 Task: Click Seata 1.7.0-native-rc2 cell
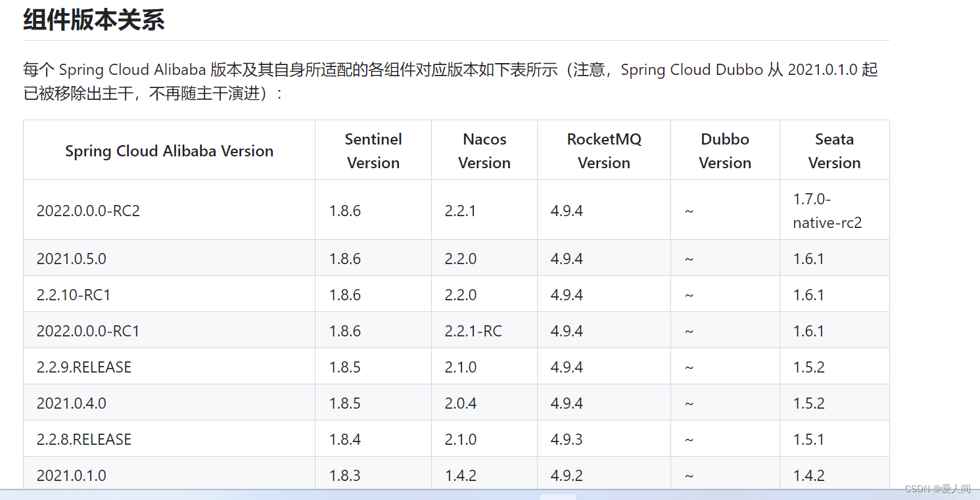click(834, 210)
